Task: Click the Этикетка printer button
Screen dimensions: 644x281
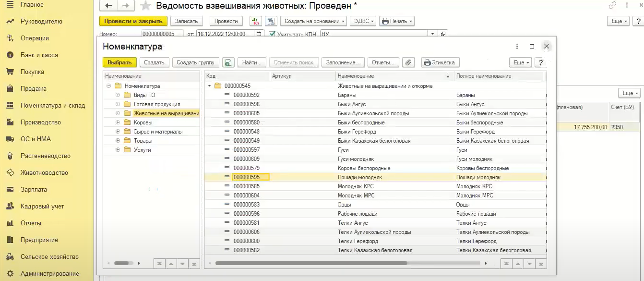Action: (x=441, y=62)
